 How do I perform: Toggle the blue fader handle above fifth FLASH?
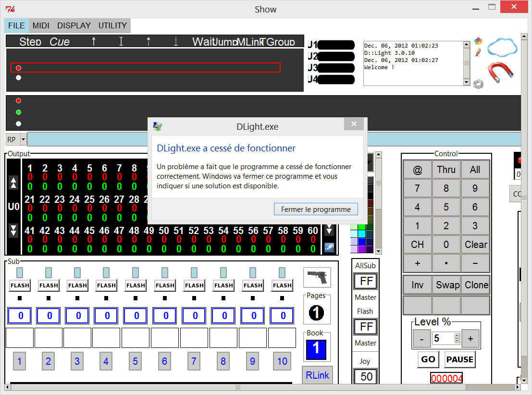click(x=136, y=272)
